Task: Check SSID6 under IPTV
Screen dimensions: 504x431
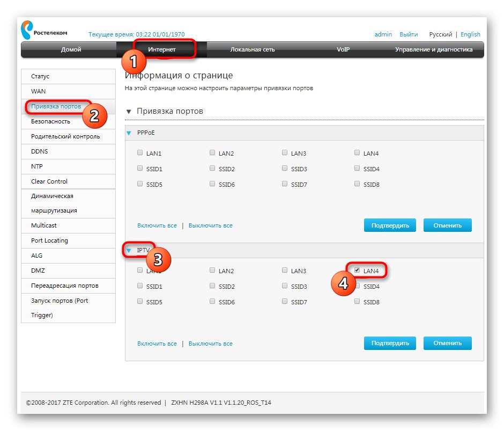Action: point(212,301)
